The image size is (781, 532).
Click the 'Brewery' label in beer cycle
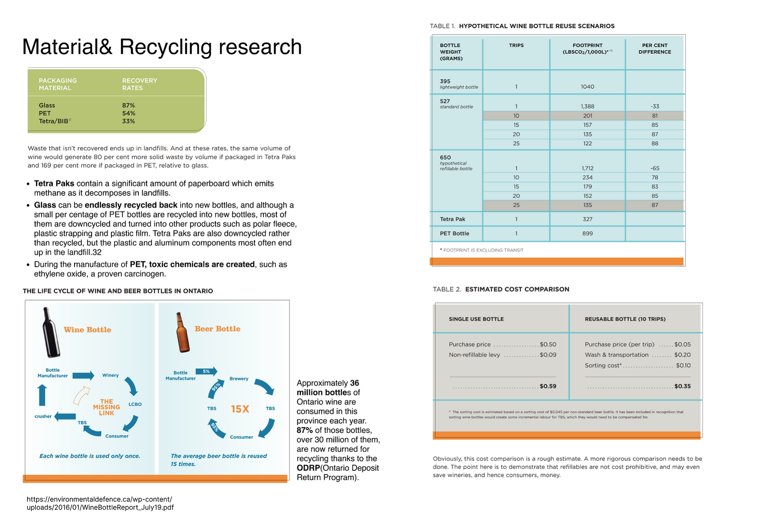click(239, 379)
